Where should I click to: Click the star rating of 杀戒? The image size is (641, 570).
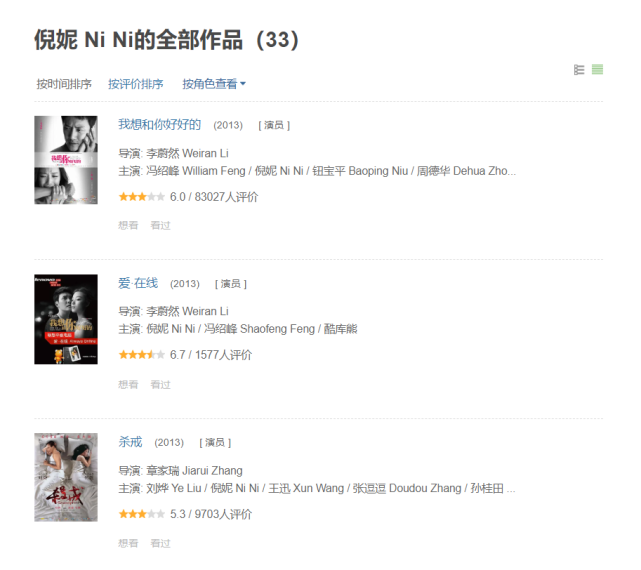142,514
